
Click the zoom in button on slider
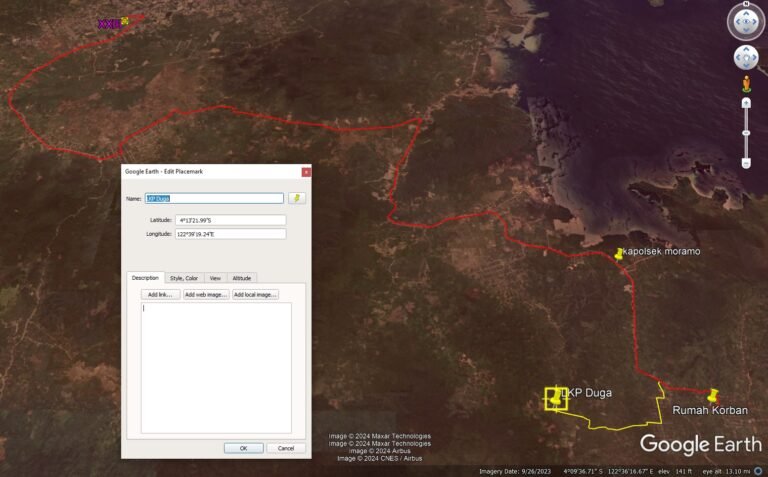click(x=746, y=103)
